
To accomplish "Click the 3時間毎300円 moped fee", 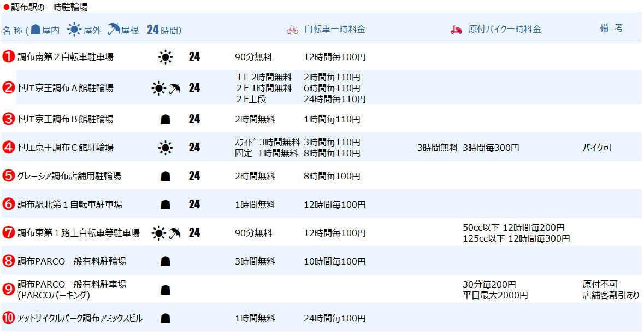I will pos(491,148).
